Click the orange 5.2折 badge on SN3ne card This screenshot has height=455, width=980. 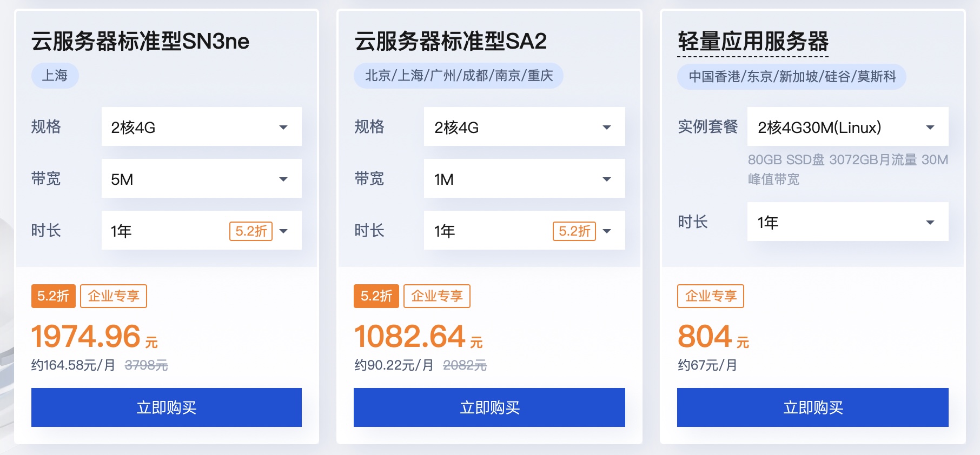[52, 296]
